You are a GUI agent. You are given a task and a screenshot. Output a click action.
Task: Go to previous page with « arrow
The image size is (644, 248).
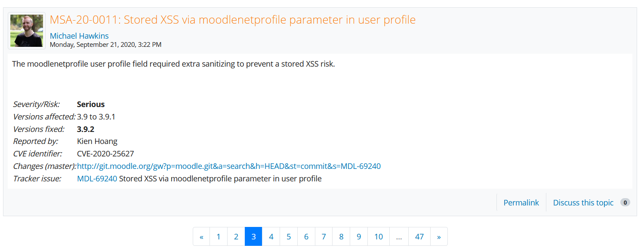coord(201,236)
